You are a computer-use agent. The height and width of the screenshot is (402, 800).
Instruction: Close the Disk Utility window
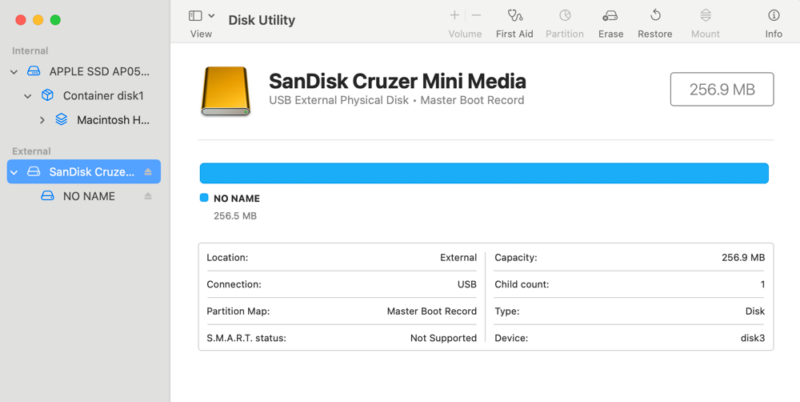[x=20, y=20]
